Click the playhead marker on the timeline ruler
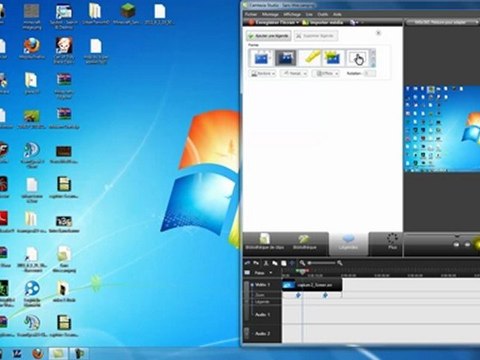Screen dimensions: 480x360 (x=302, y=272)
